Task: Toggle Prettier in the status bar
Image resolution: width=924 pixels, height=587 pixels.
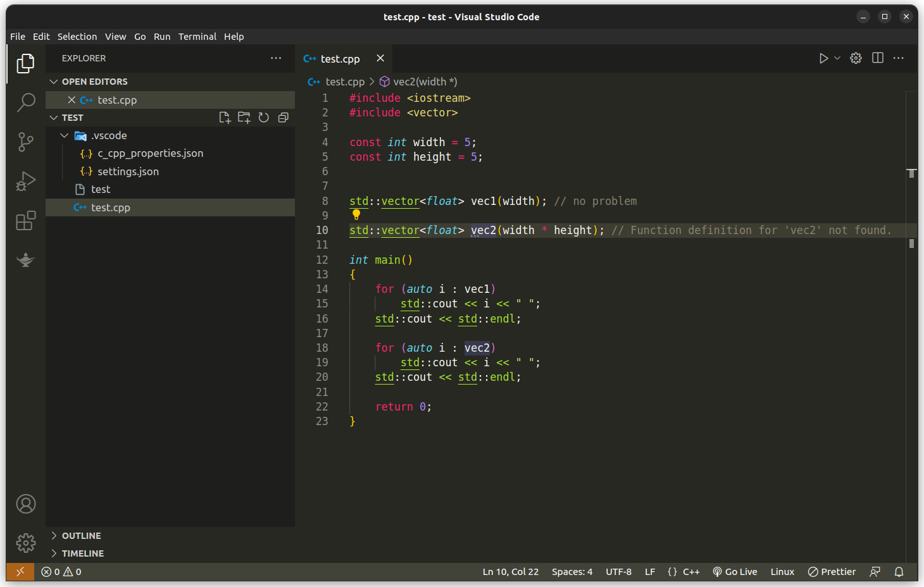Action: 832,571
